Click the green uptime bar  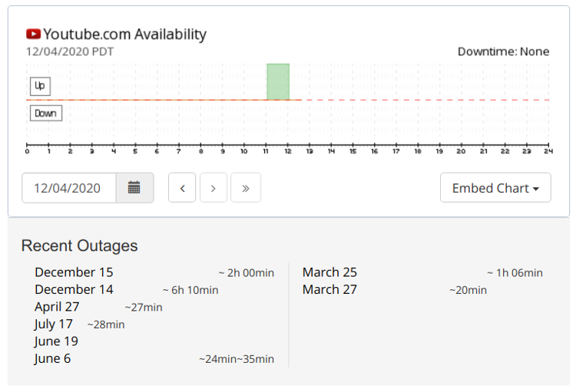coord(278,82)
